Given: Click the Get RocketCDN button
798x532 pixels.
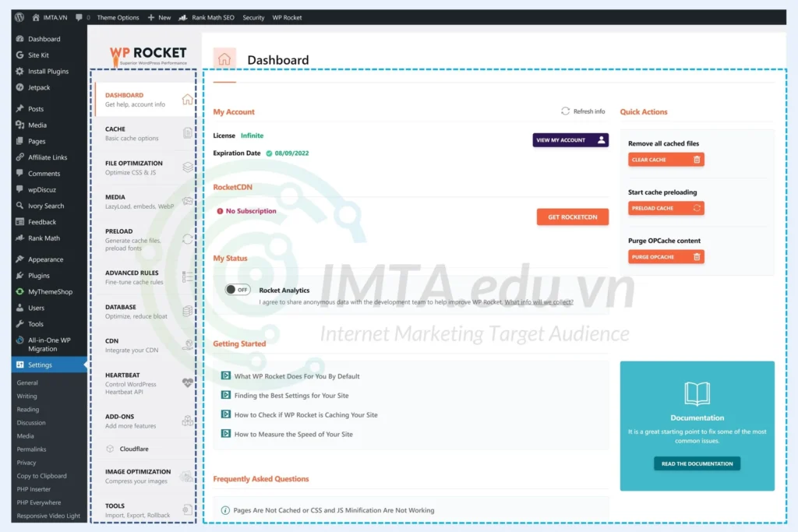Looking at the screenshot, I should [572, 217].
